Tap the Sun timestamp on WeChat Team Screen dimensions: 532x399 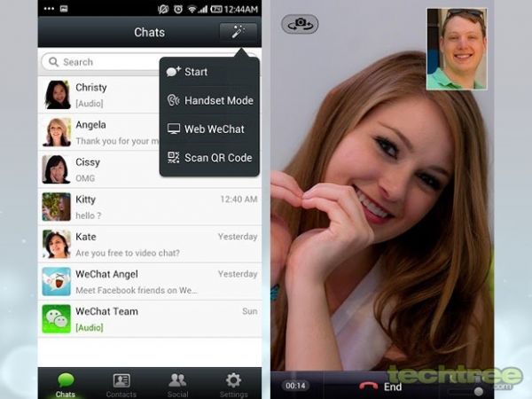(x=250, y=311)
